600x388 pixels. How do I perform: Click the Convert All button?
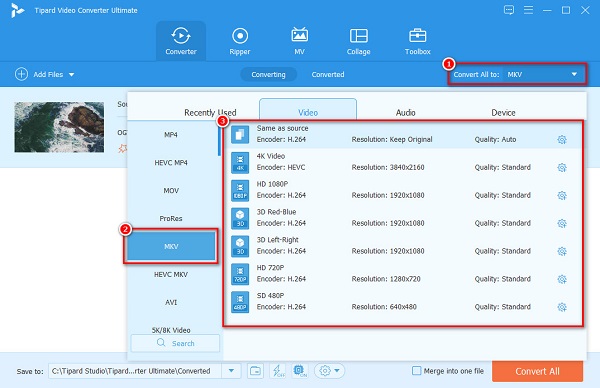tap(537, 371)
